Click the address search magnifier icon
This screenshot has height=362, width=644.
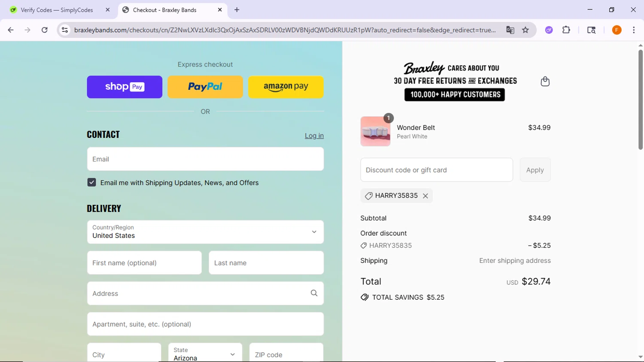[314, 293]
